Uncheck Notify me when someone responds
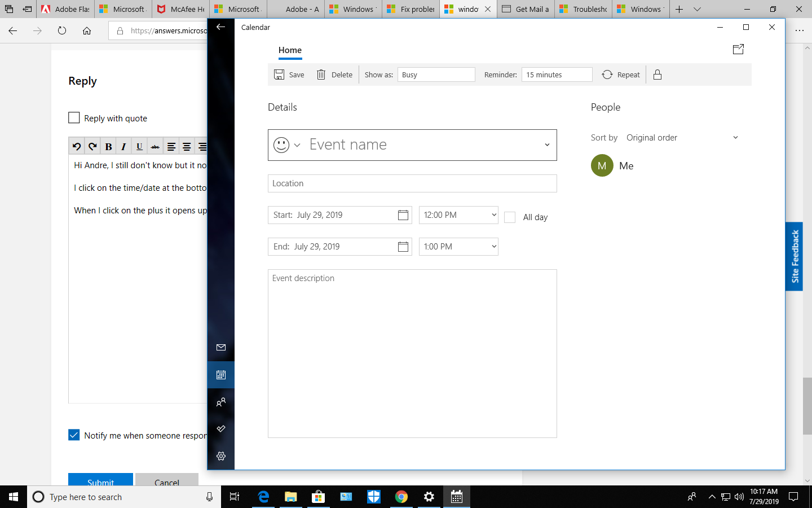812x508 pixels. pos(74,435)
